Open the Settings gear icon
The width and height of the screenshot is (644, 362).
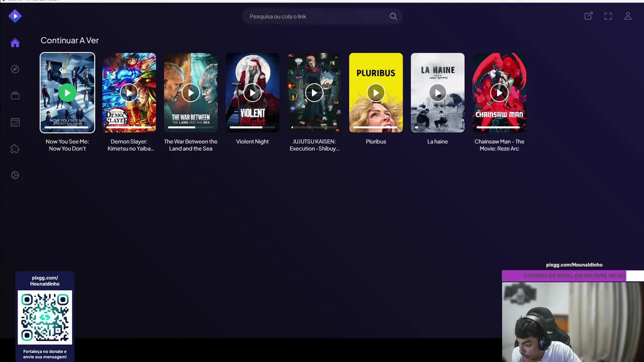click(15, 175)
